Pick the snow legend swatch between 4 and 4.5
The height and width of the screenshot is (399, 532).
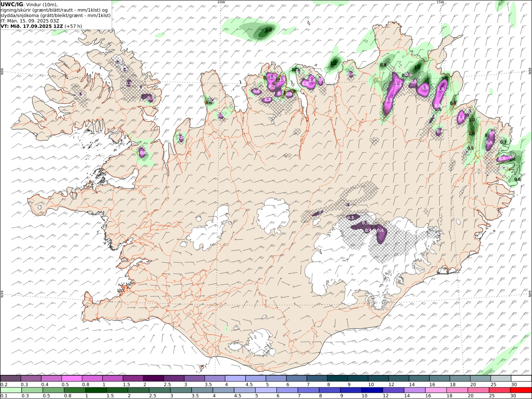click(x=235, y=378)
